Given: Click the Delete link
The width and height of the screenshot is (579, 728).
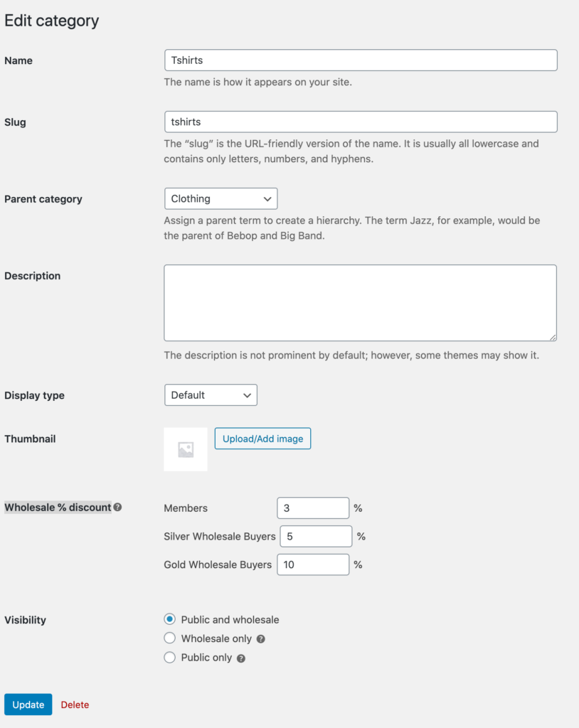Looking at the screenshot, I should pyautogui.click(x=74, y=705).
